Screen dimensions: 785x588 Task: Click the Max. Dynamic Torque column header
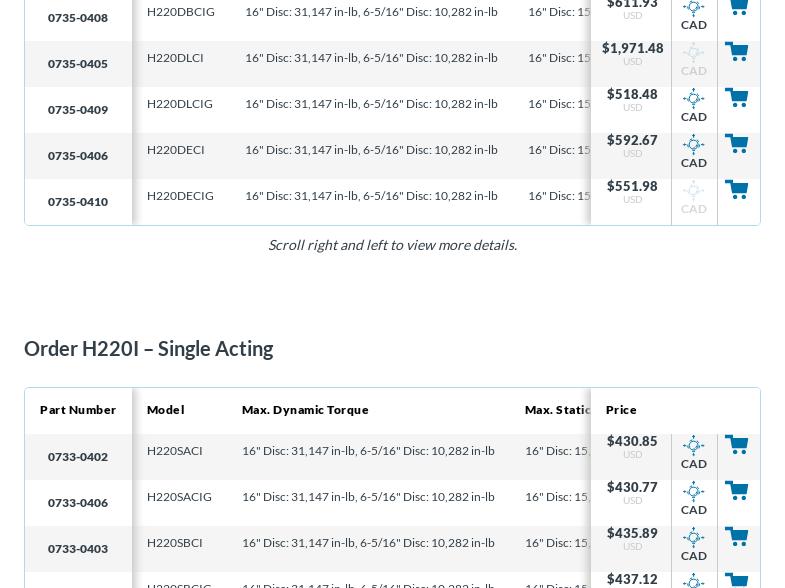(x=305, y=410)
